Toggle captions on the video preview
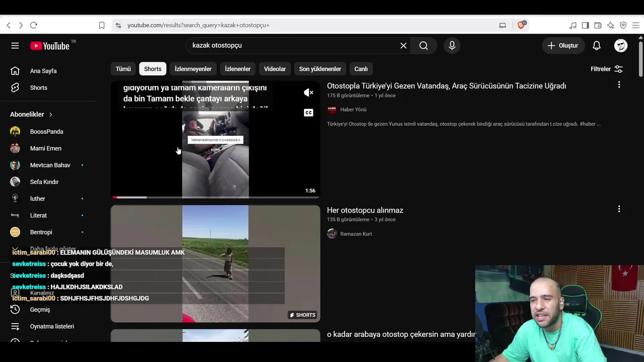Image resolution: width=644 pixels, height=362 pixels. click(x=308, y=113)
